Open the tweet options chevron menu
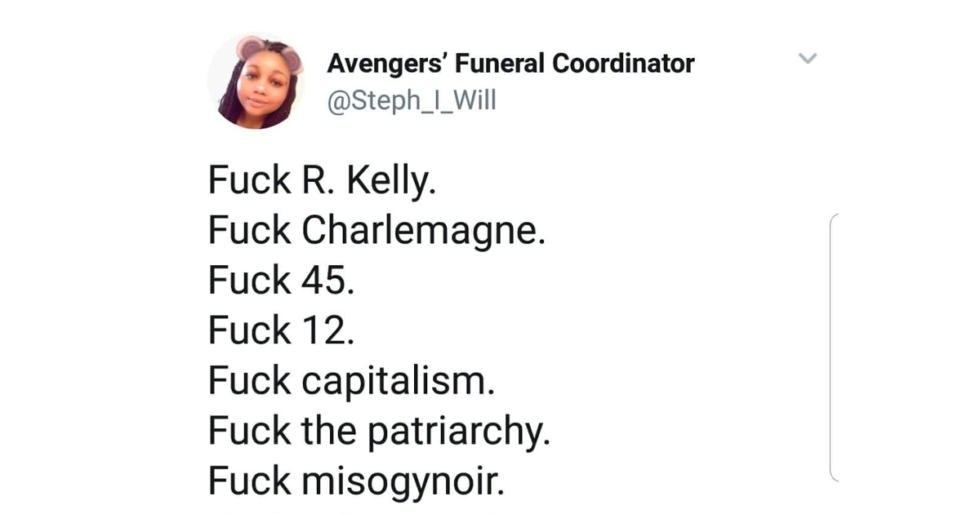 coord(807,58)
